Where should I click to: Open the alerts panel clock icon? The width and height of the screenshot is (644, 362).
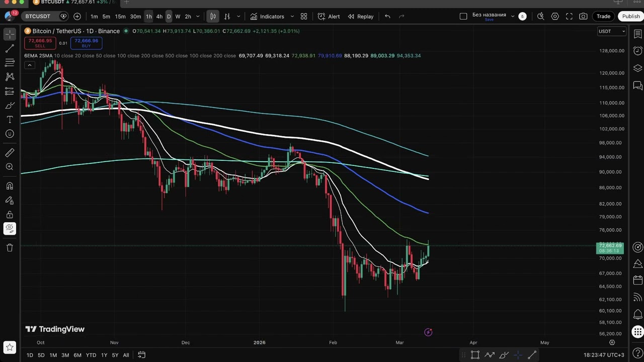(638, 51)
